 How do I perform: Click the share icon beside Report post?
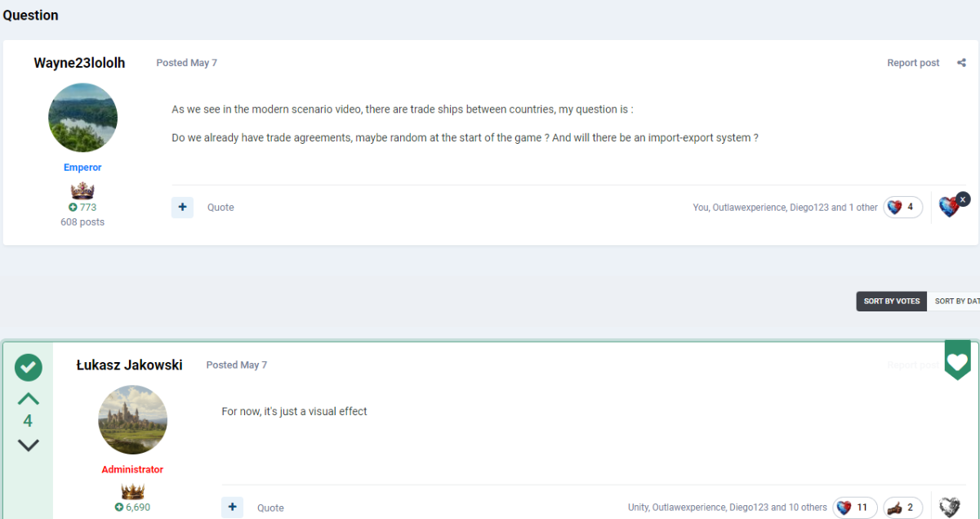coord(961,63)
